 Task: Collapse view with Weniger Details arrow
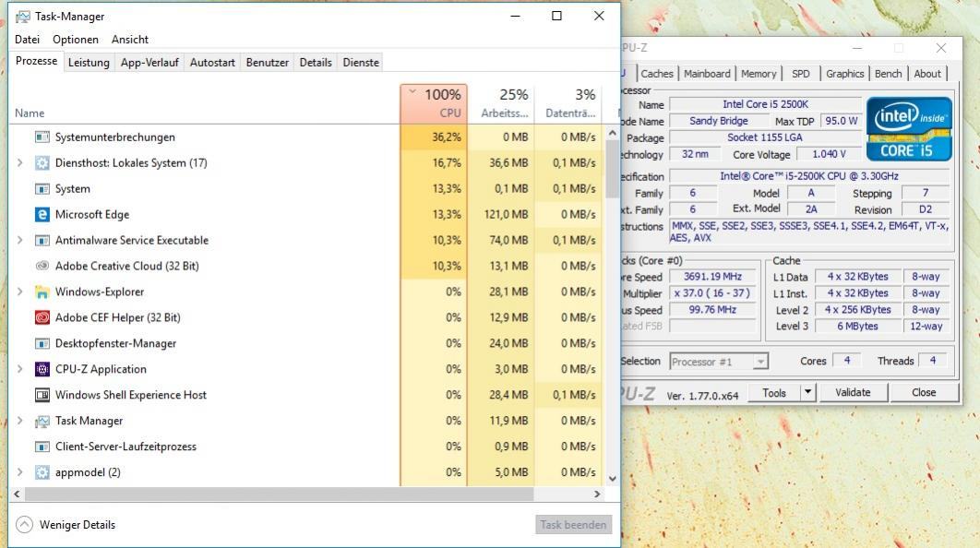click(x=24, y=524)
